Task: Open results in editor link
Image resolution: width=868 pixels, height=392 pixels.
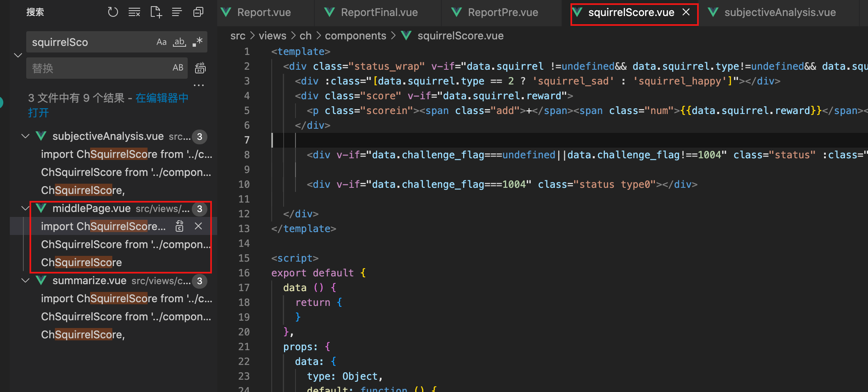Action: coord(108,105)
